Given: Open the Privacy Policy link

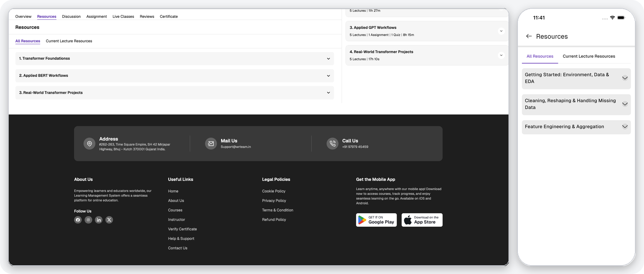Looking at the screenshot, I should click(274, 200).
